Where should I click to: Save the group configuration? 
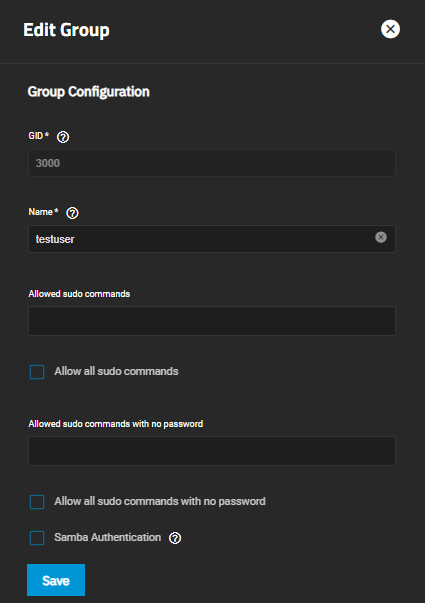pos(56,580)
